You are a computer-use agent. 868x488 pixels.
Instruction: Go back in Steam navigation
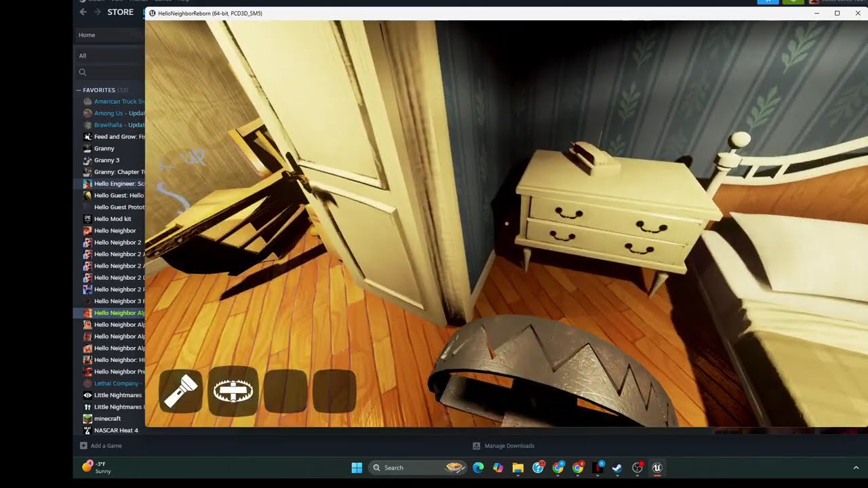pyautogui.click(x=83, y=12)
